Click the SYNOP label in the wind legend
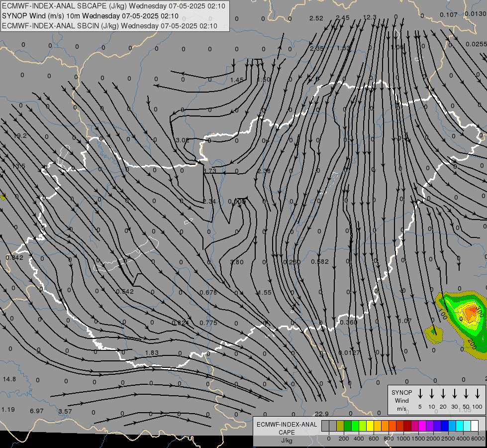This screenshot has height=448, width=487. click(x=401, y=393)
